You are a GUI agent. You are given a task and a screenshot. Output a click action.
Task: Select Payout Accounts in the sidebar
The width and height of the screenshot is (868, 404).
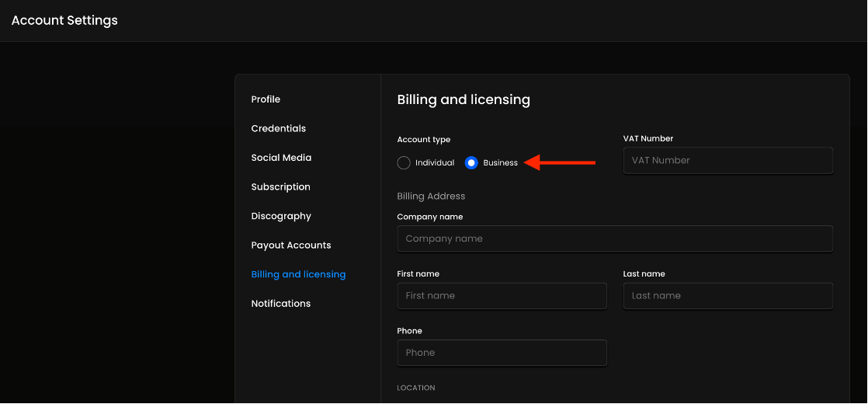[291, 245]
